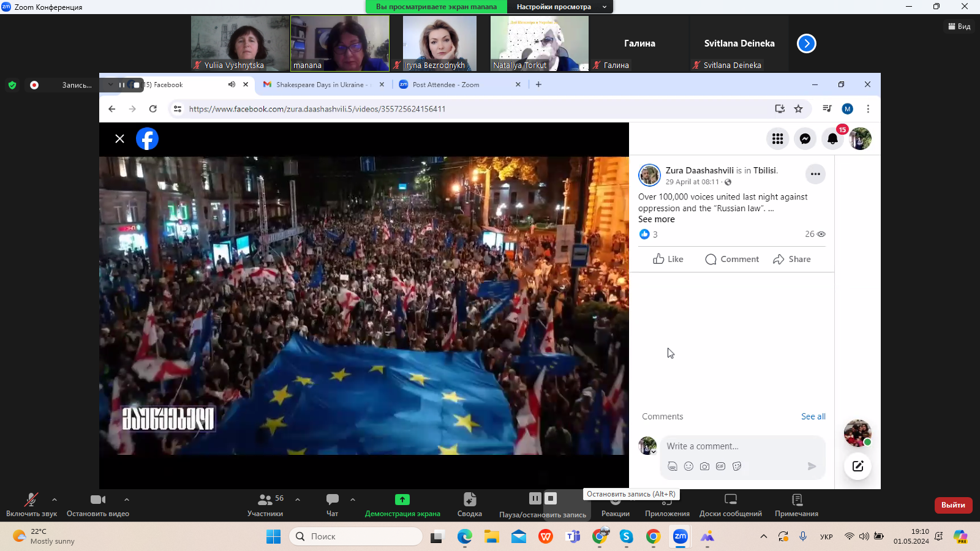Open the Zoom Chat icon

(x=333, y=504)
